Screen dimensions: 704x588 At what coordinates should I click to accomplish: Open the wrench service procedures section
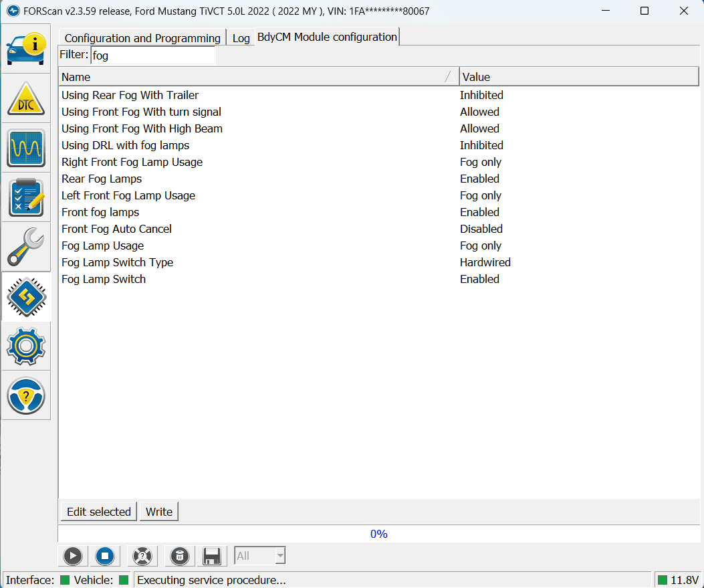point(26,247)
